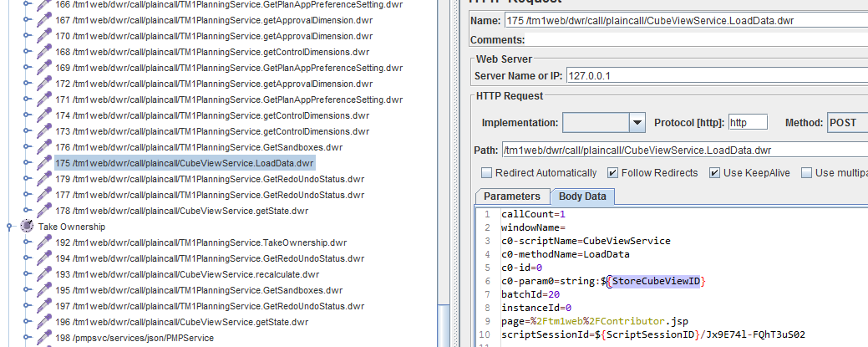Click the Protocol http field
The height and width of the screenshot is (347, 868).
coord(748,123)
